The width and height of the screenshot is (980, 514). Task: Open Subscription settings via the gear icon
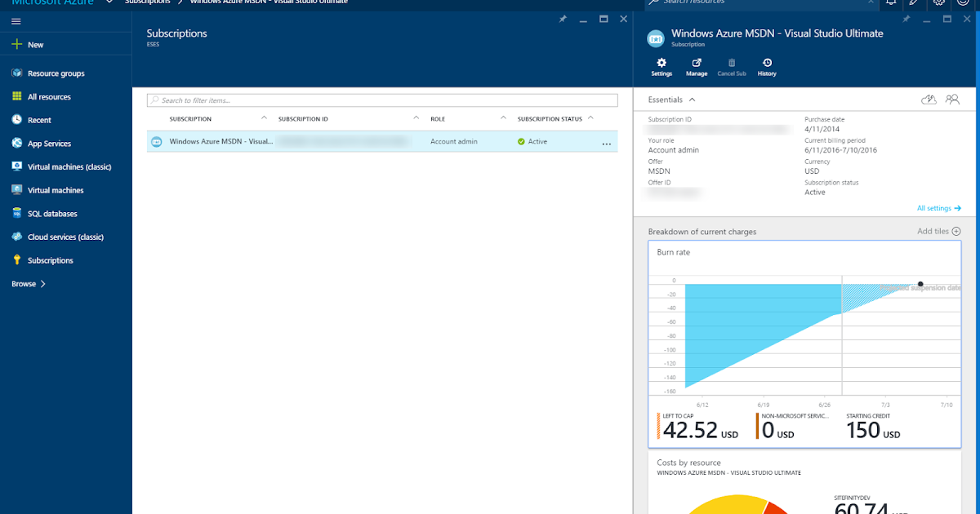click(661, 65)
